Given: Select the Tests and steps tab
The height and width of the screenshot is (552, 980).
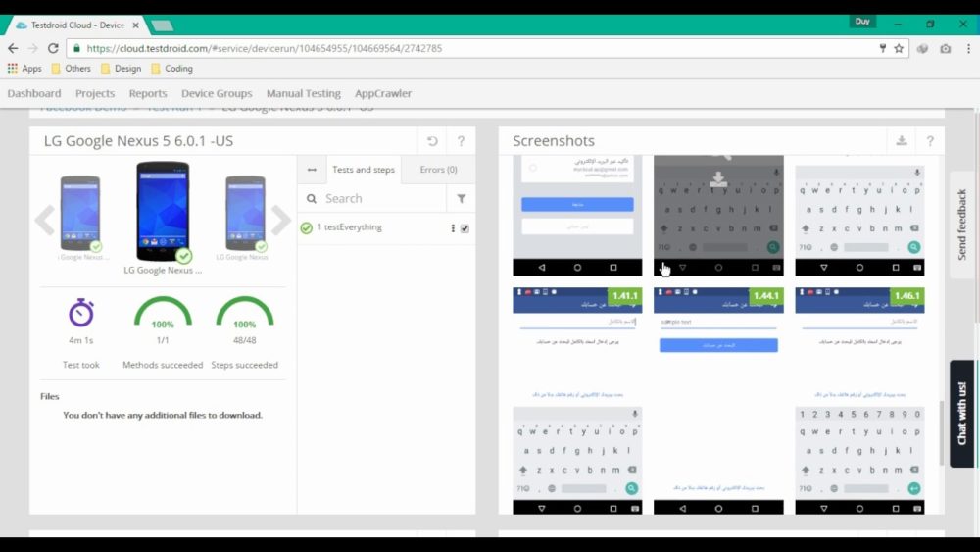Looking at the screenshot, I should click(x=364, y=170).
